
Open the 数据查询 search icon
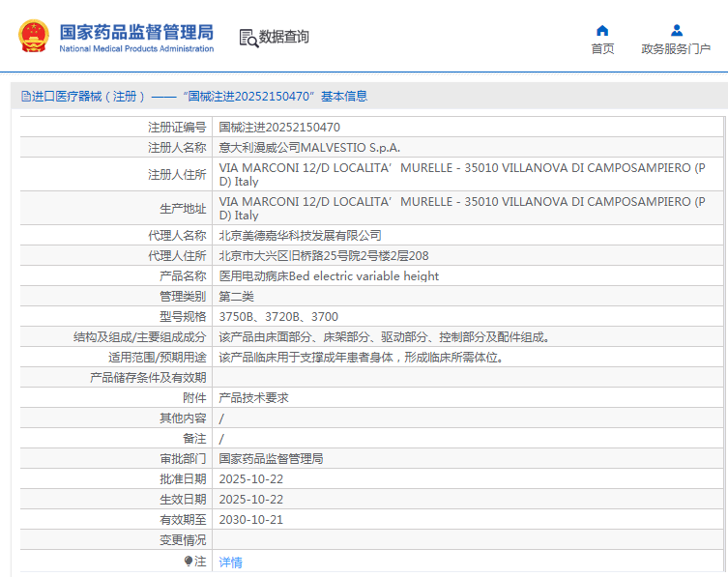click(248, 38)
